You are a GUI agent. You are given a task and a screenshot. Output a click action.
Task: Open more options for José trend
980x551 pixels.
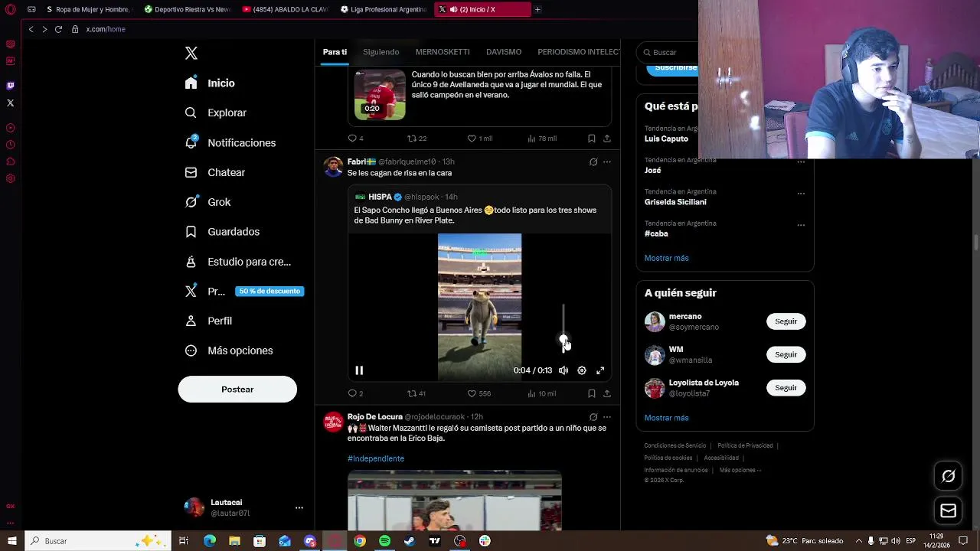[801, 161]
